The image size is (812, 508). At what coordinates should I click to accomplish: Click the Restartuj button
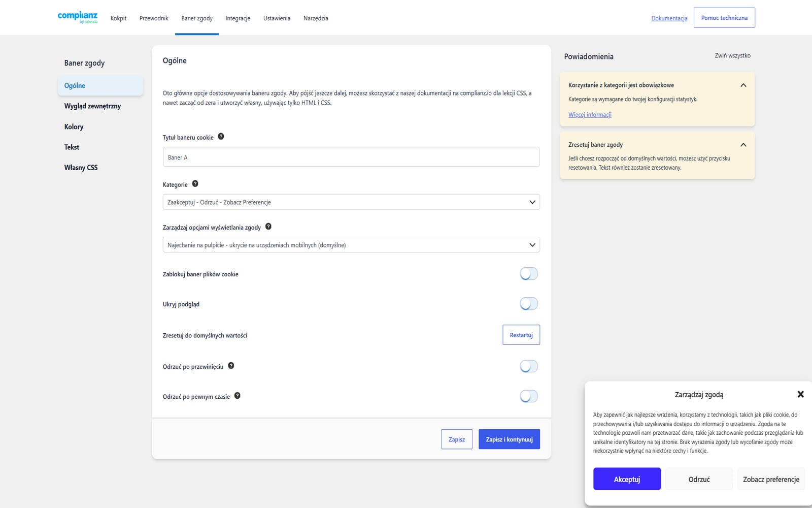tap(521, 335)
